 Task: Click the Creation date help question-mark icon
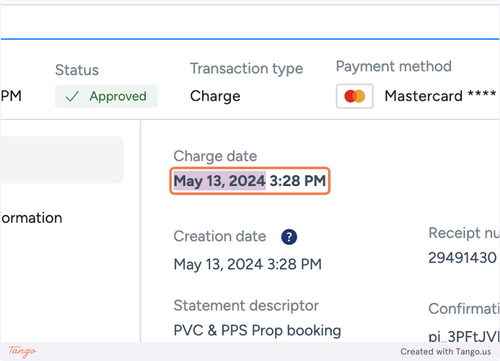289,237
